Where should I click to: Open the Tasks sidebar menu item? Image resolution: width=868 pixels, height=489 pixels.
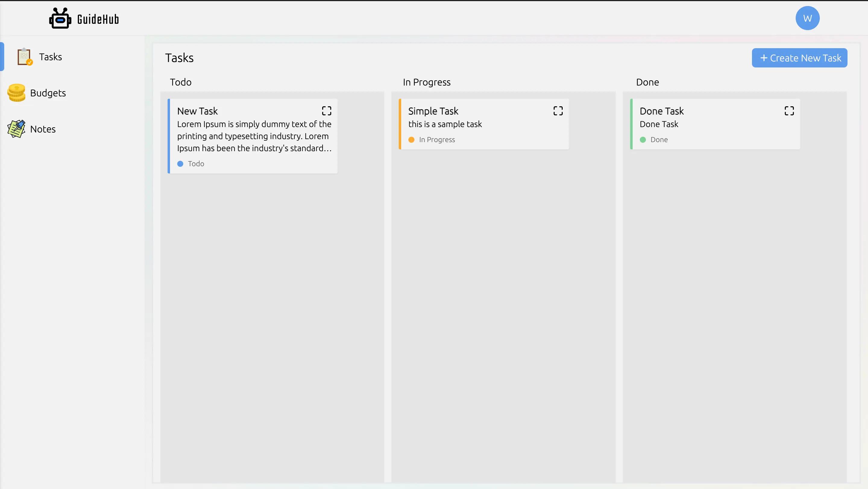tap(72, 57)
